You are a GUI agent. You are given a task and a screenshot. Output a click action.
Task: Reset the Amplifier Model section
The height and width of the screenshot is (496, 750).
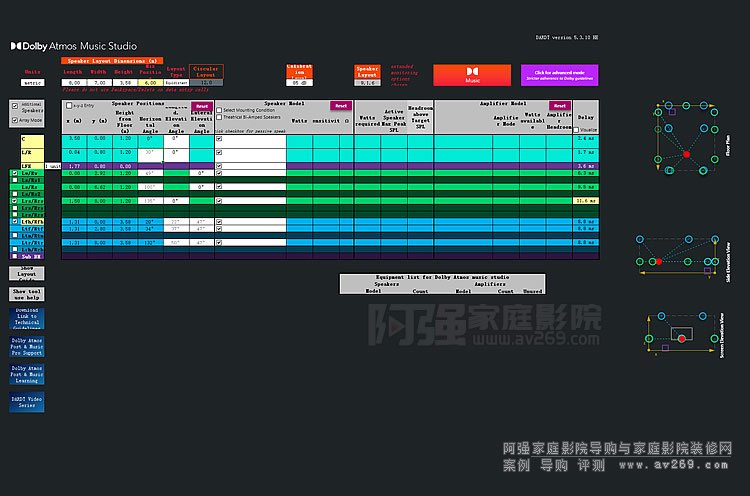coord(563,105)
